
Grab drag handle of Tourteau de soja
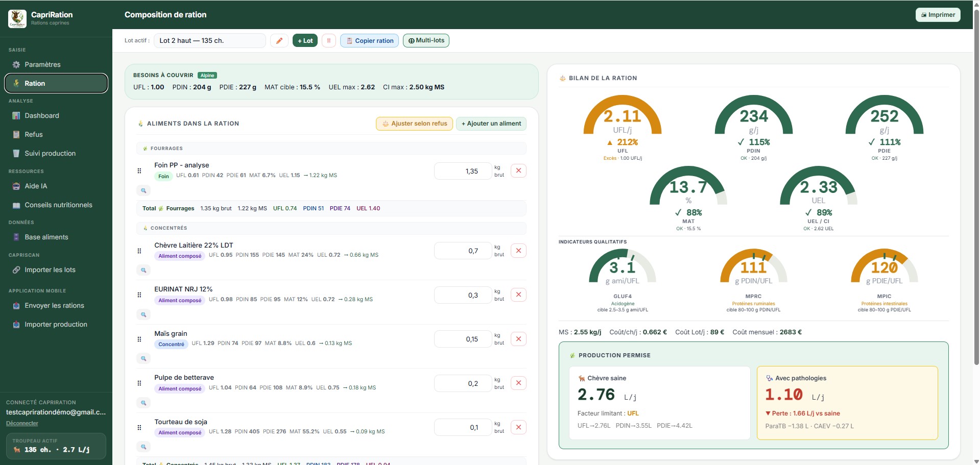tap(139, 427)
